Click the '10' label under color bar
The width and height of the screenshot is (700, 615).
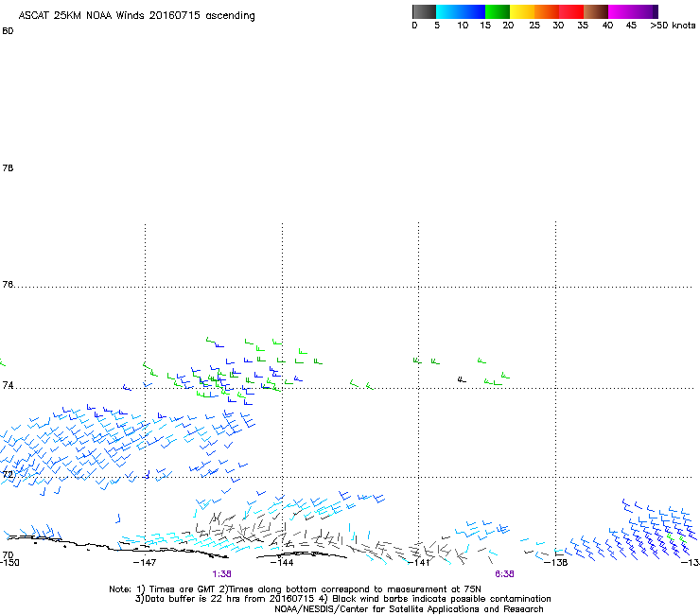(463, 26)
